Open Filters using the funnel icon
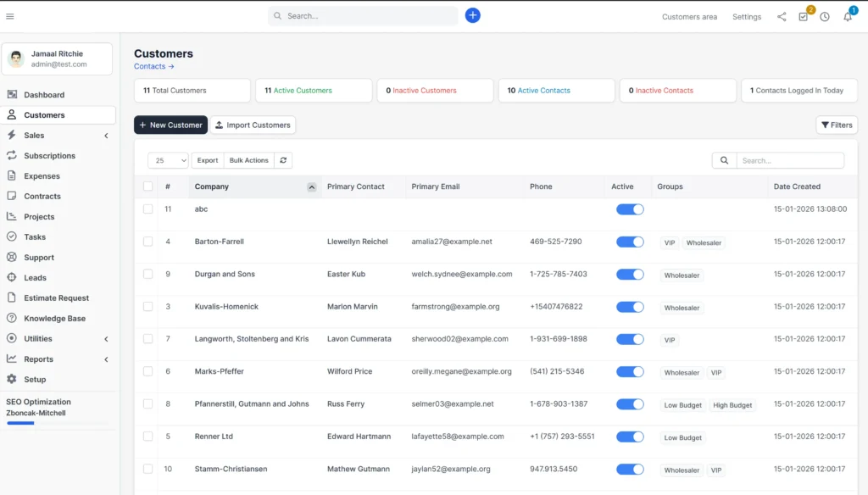 pyautogui.click(x=836, y=125)
